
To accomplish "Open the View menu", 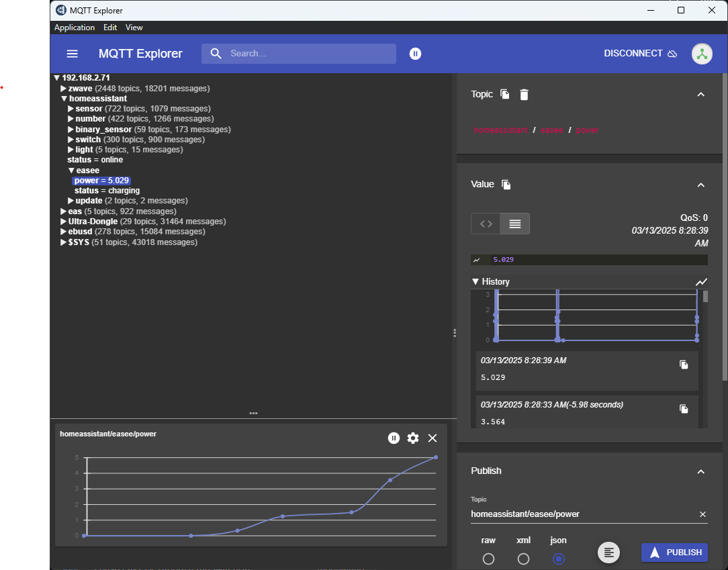I will [134, 28].
